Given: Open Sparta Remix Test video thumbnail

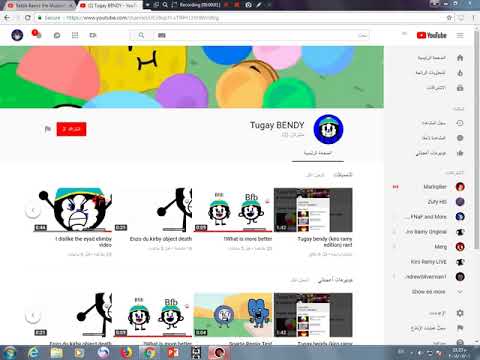Looking at the screenshot, I should (x=233, y=315).
